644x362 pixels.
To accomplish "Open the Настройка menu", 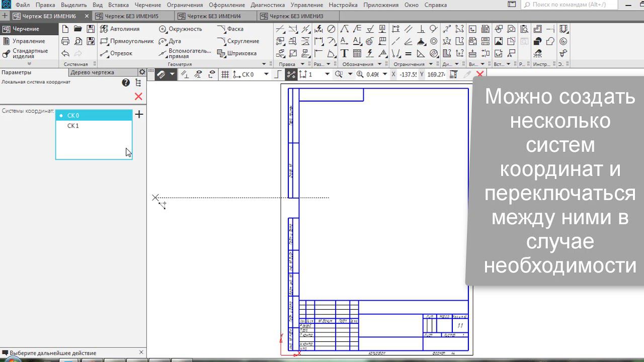I will coord(343,5).
